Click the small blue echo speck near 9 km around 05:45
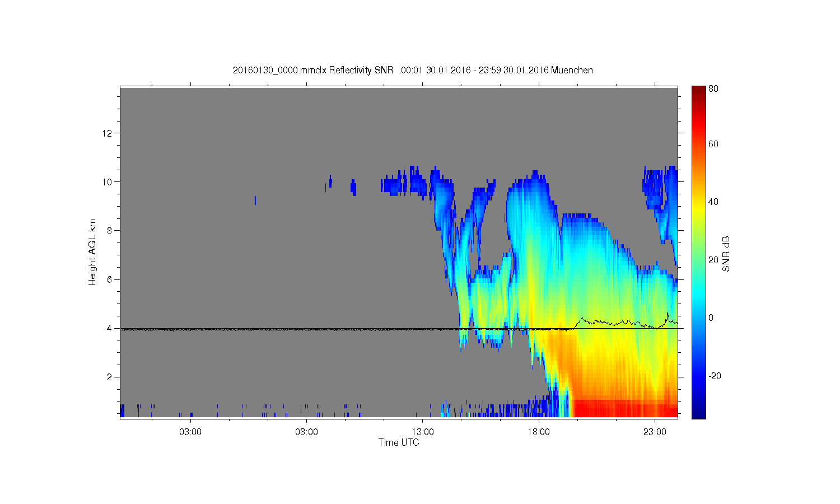This screenshot has height=504, width=840. tap(255, 200)
